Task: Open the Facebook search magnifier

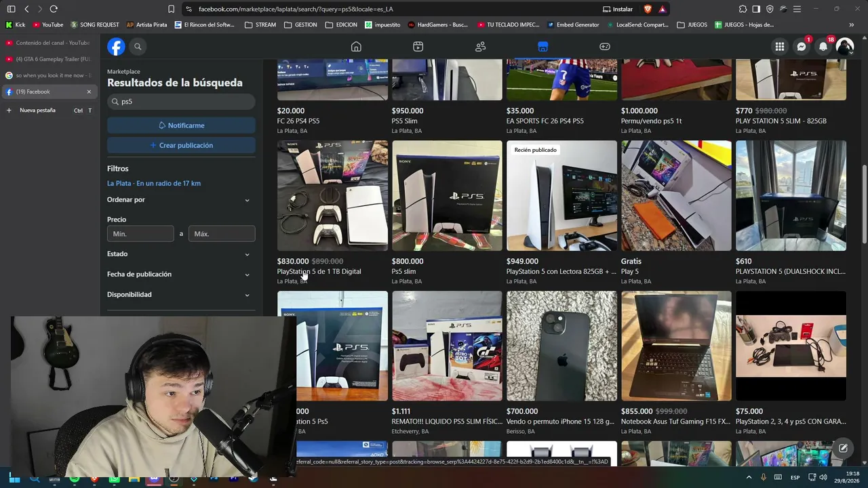Action: pos(138,46)
